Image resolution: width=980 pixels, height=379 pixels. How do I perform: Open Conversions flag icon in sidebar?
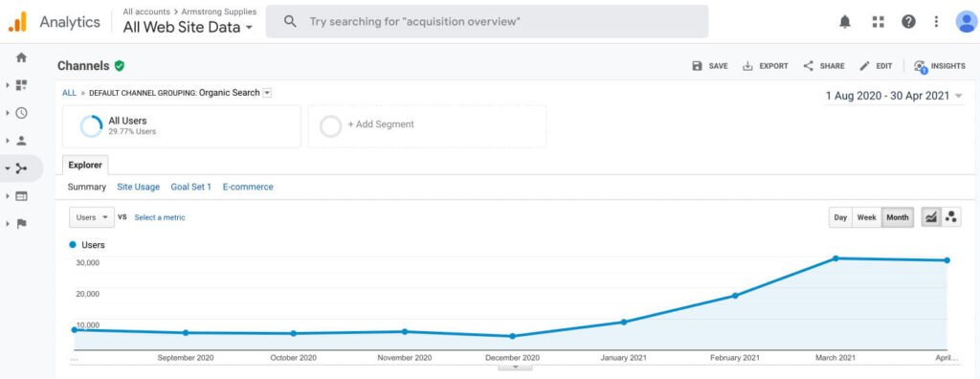(x=21, y=224)
